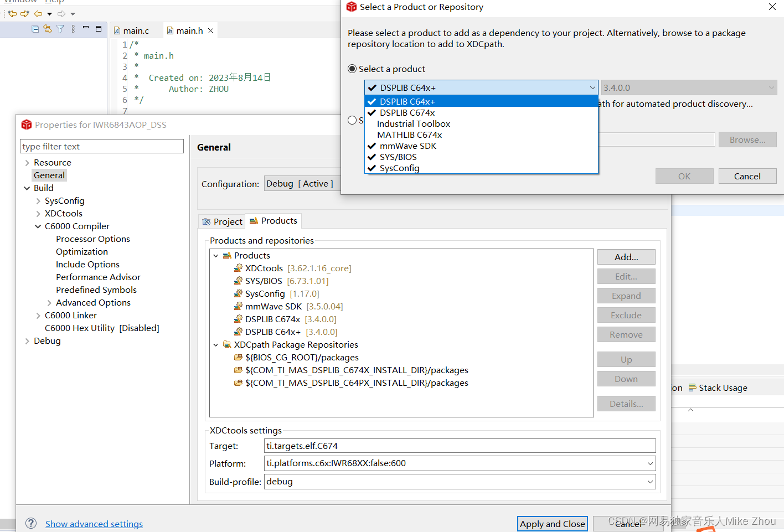Select C6000 Hex Utility [Disabled]
Image resolution: width=784 pixels, height=532 pixels.
pos(102,328)
